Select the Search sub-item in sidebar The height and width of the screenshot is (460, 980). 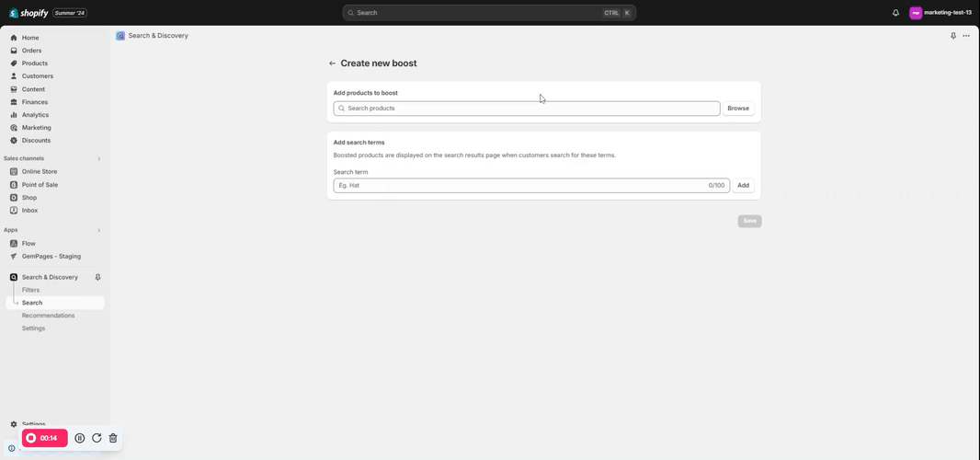coord(55,303)
